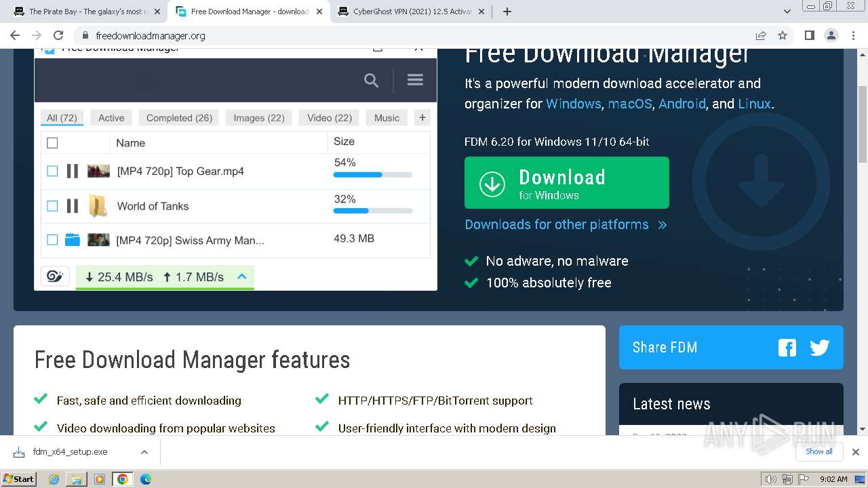Switch to The Pirate Bay tab
Image resolution: width=868 pixels, height=488 pixels.
pyautogui.click(x=85, y=12)
